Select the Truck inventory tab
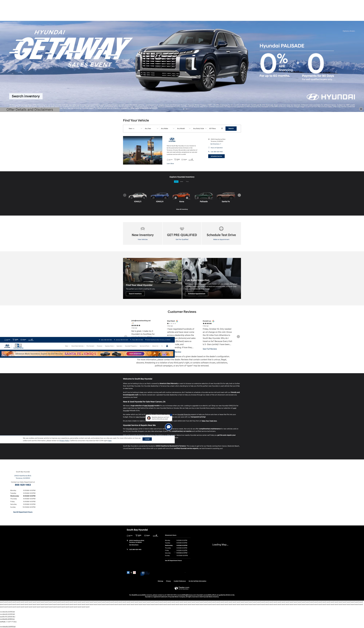This screenshot has height=628, width=364. [187, 181]
